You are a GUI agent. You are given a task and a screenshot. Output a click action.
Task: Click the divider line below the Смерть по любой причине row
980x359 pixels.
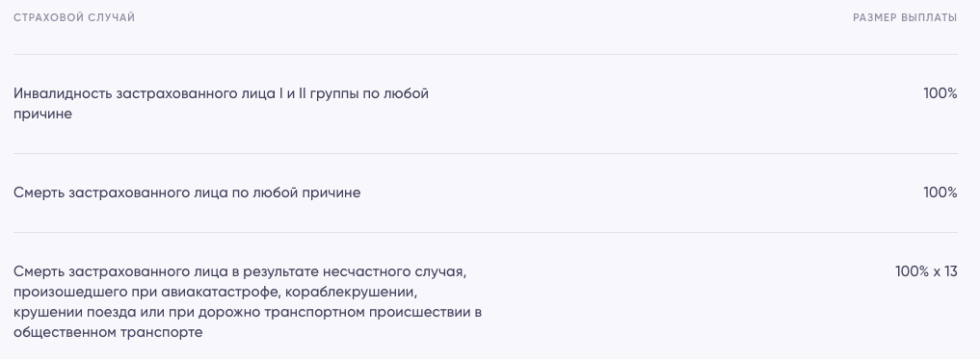click(x=485, y=232)
